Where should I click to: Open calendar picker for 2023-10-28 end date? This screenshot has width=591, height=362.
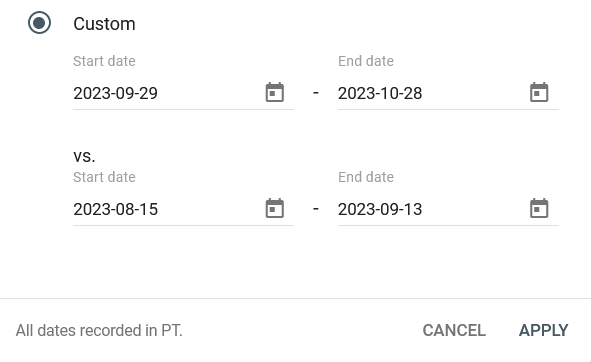539,92
